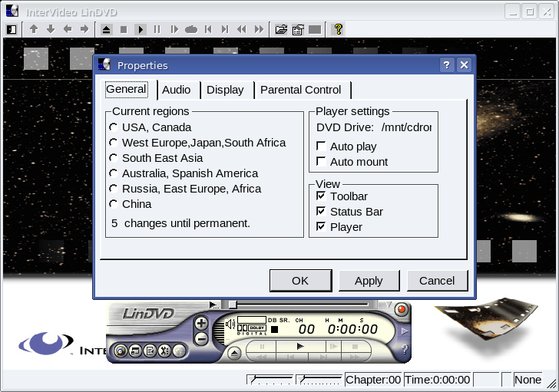Click the Properties dialog help question button
Viewport: 559px width, 392px height.
click(446, 65)
